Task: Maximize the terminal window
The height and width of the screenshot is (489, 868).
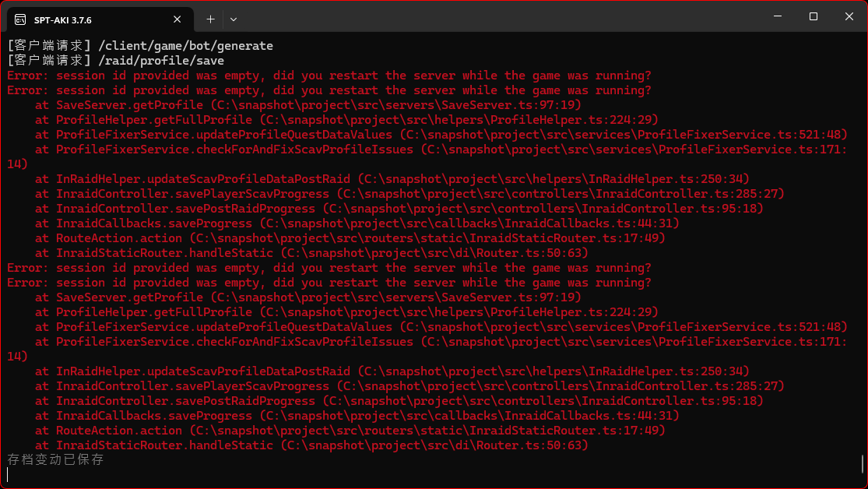Action: 813,16
